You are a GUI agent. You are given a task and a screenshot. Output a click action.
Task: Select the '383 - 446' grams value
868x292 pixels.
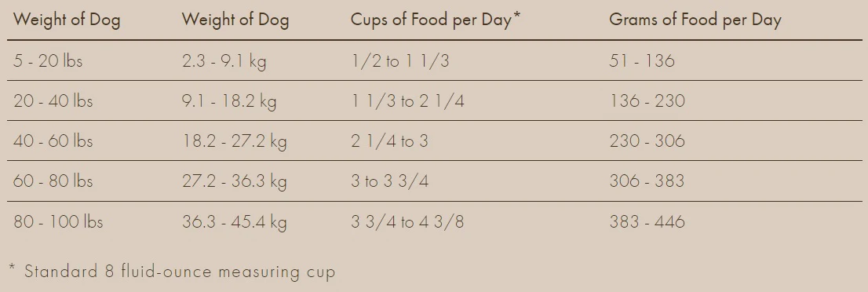click(647, 222)
